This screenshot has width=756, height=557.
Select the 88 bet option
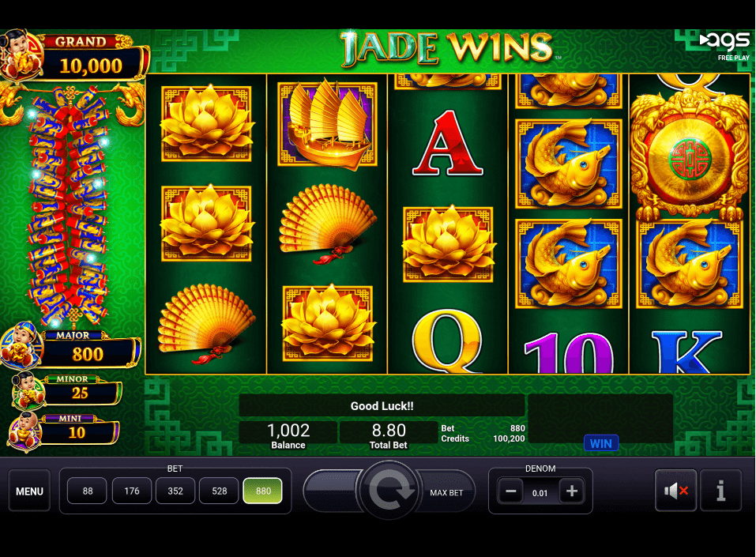(87, 491)
